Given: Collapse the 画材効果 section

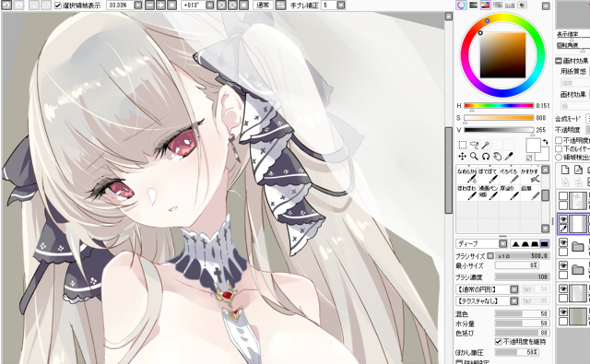Looking at the screenshot, I should click(x=559, y=61).
